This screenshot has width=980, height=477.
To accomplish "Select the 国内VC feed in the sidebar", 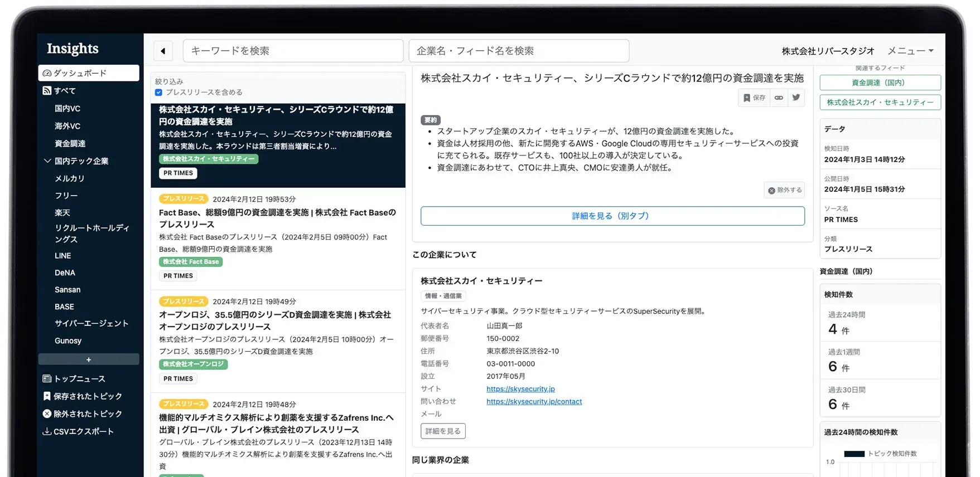I will [x=67, y=109].
